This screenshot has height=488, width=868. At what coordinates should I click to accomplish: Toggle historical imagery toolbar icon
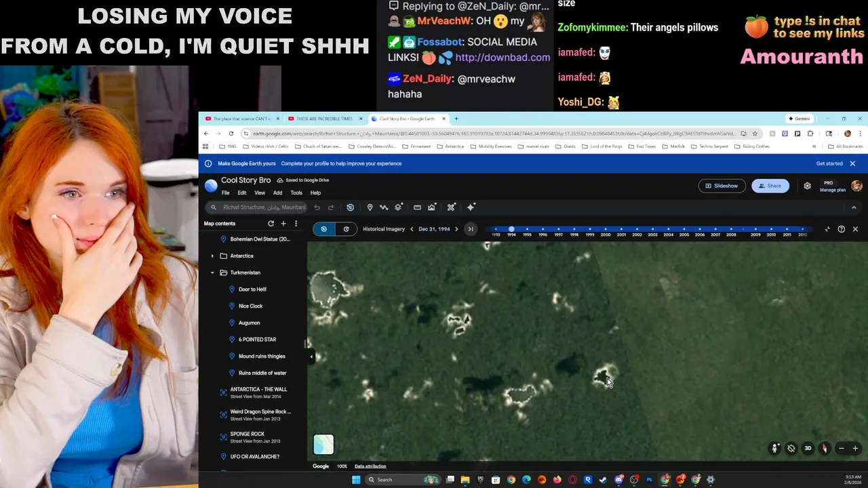pos(350,207)
